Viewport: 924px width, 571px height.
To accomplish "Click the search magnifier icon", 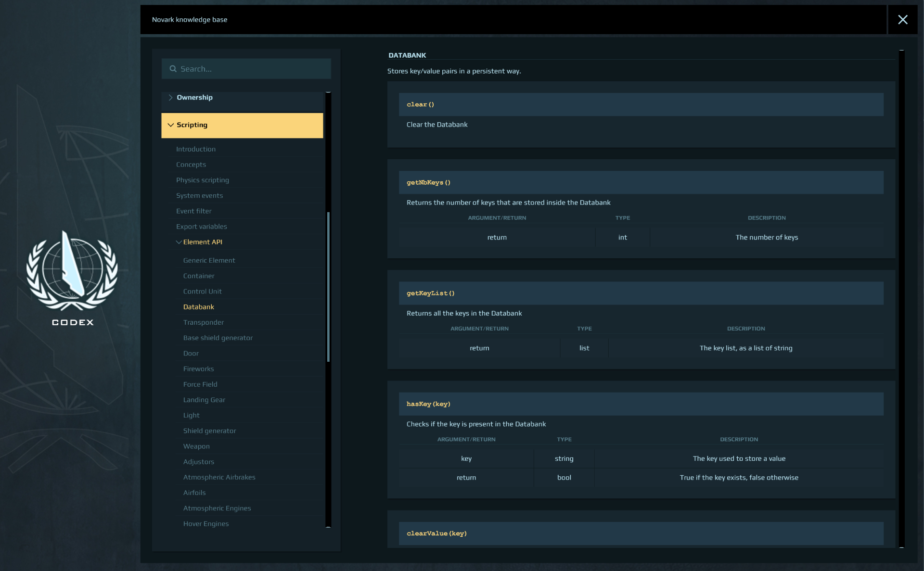I will coord(173,69).
